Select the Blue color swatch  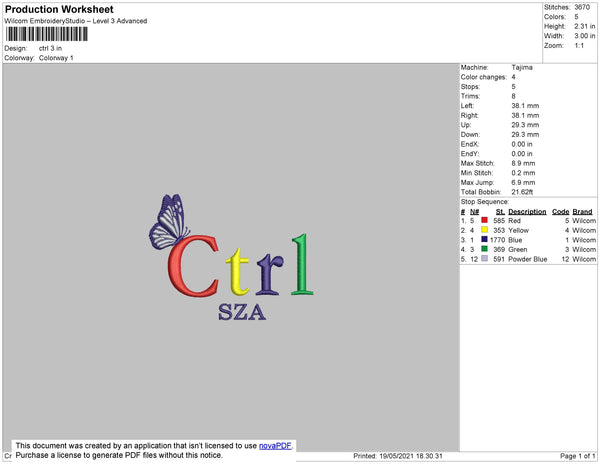(484, 239)
